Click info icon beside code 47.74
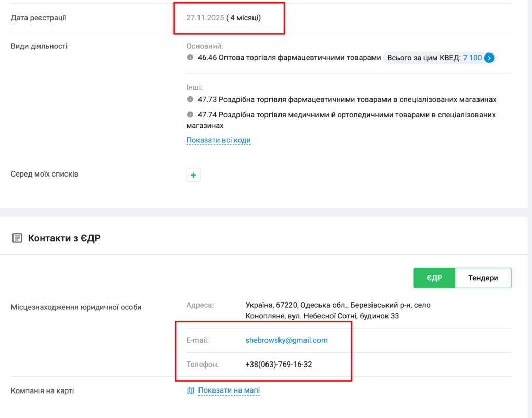Screen dimensions: 532x418 point(190,115)
